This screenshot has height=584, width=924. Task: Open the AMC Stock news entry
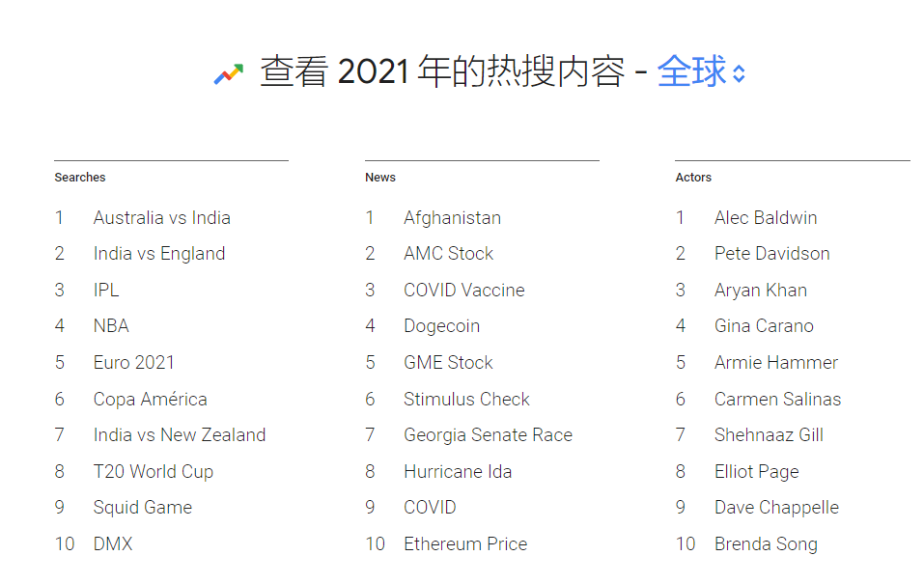[x=448, y=254]
